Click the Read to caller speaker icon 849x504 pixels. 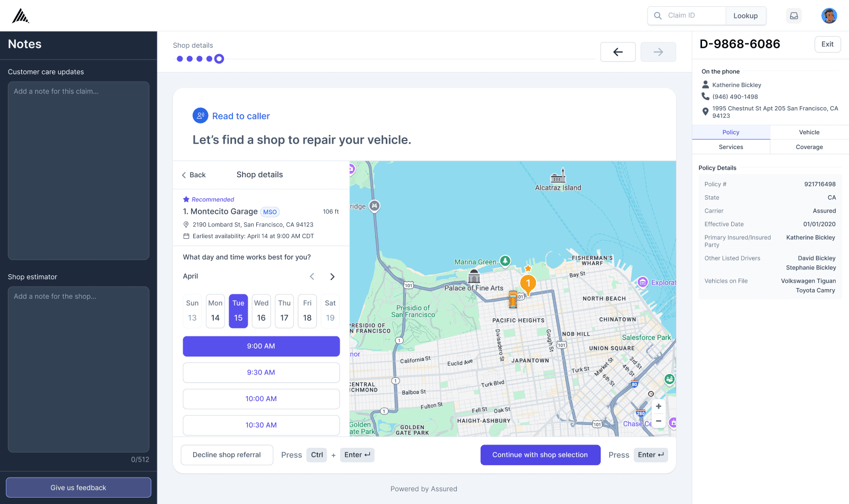click(x=200, y=116)
